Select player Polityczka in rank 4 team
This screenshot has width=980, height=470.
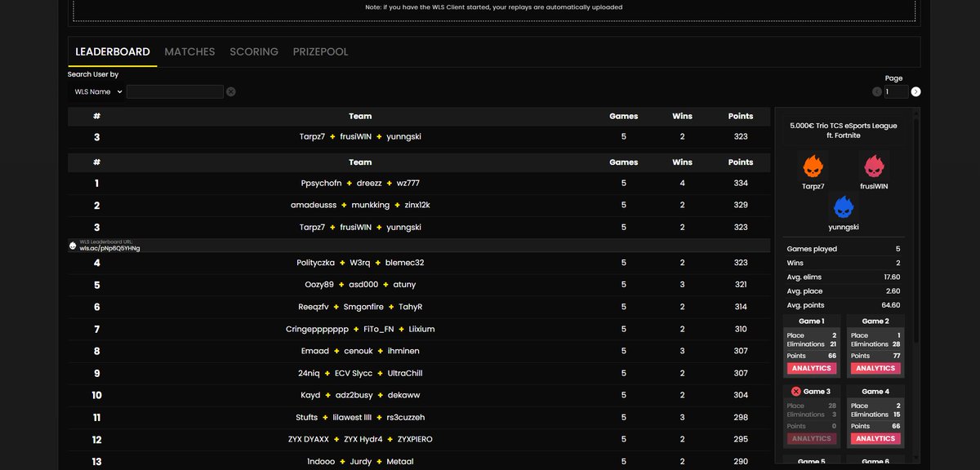coord(316,263)
